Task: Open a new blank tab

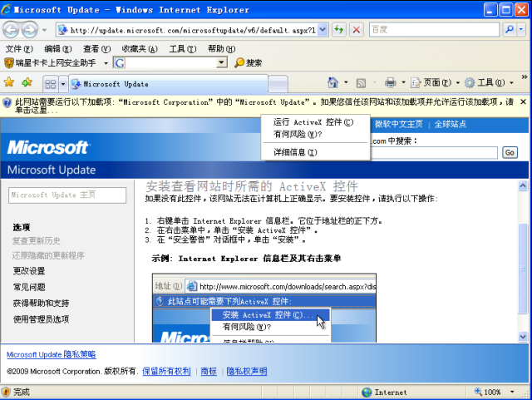Action: pyautogui.click(x=278, y=84)
